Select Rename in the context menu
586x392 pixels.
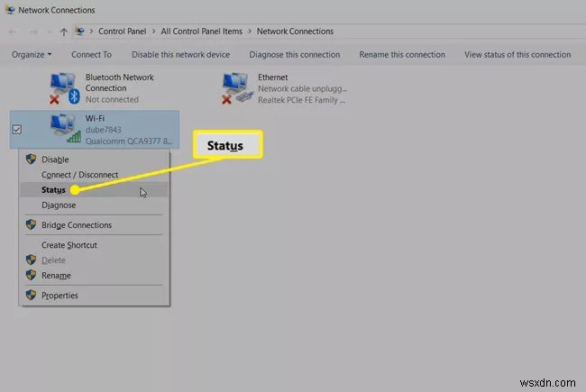point(95,276)
